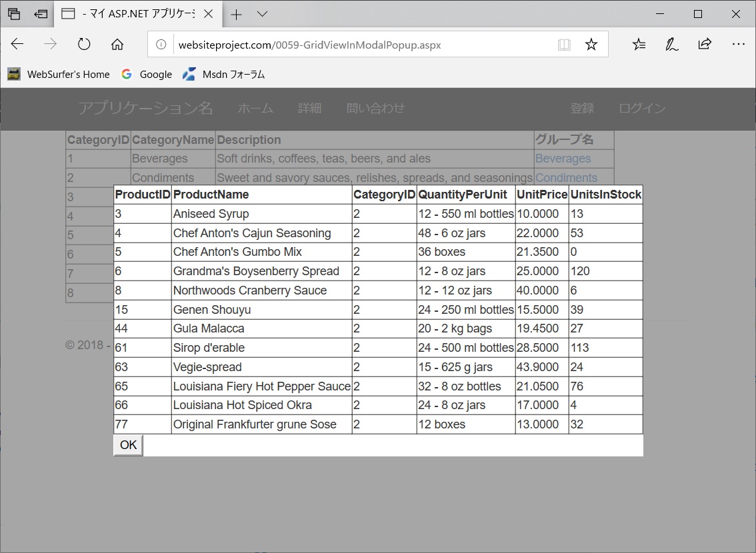Image resolution: width=756 pixels, height=553 pixels.
Task: Select the Genen Shouyu cell
Action: coord(262,310)
